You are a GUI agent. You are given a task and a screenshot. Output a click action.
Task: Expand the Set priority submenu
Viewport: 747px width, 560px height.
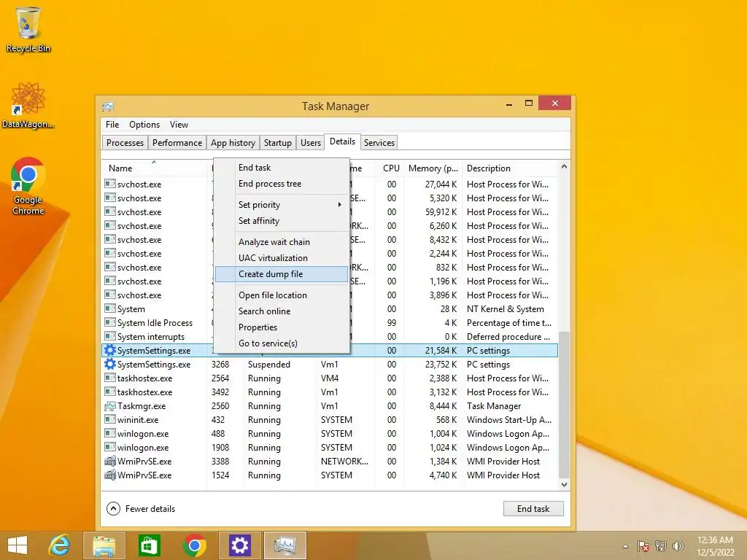282,205
